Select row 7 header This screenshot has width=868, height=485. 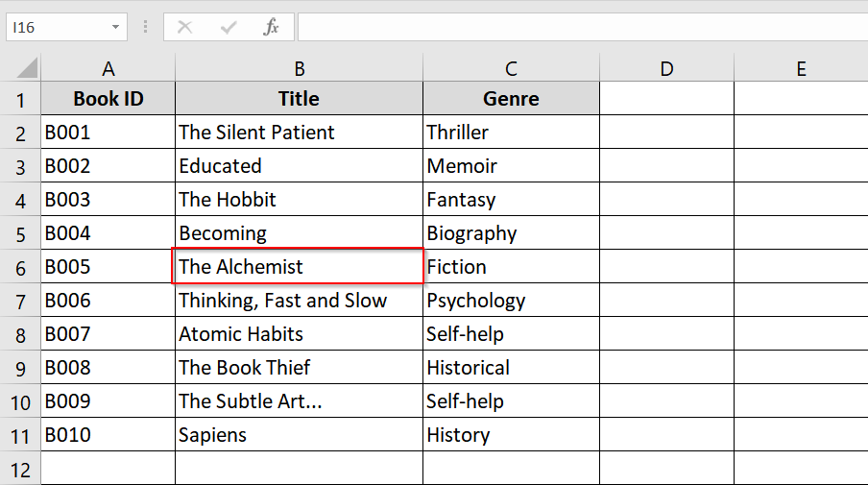pos(20,301)
